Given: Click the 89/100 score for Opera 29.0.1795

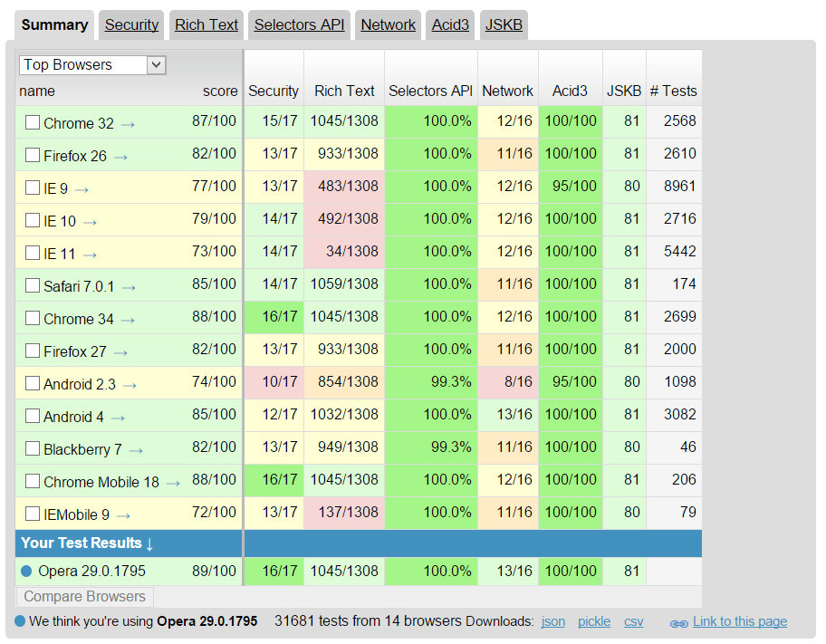Looking at the screenshot, I should 214,572.
